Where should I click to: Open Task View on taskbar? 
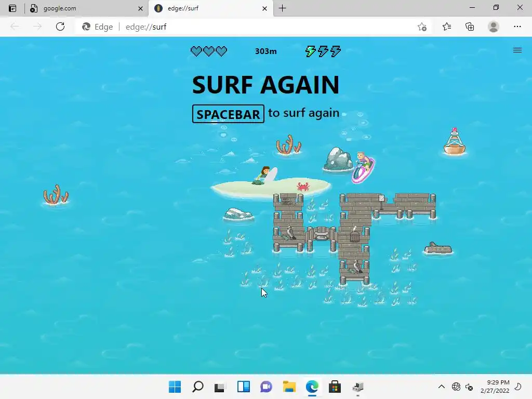(x=220, y=387)
